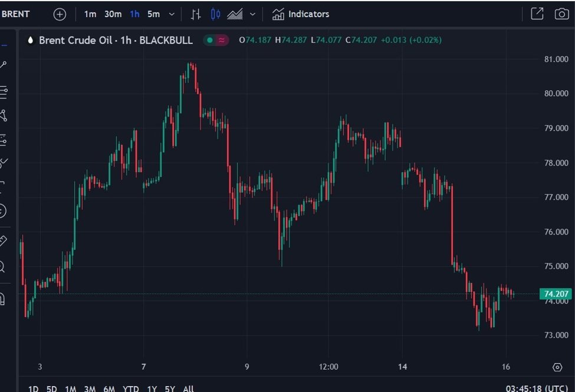The height and width of the screenshot is (392, 575).
Task: Switch to candlestick chart style
Action: pos(215,14)
